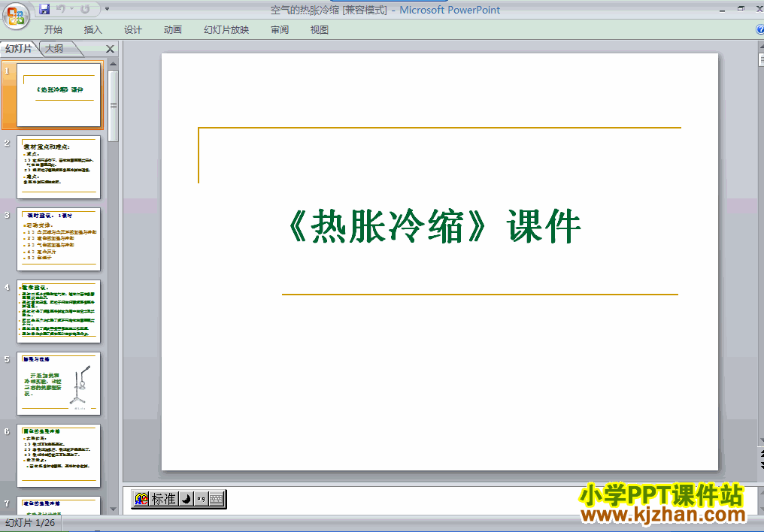The image size is (764, 532).
Task: Select slide 5 thumbnail with the stand drawing
Action: click(59, 383)
